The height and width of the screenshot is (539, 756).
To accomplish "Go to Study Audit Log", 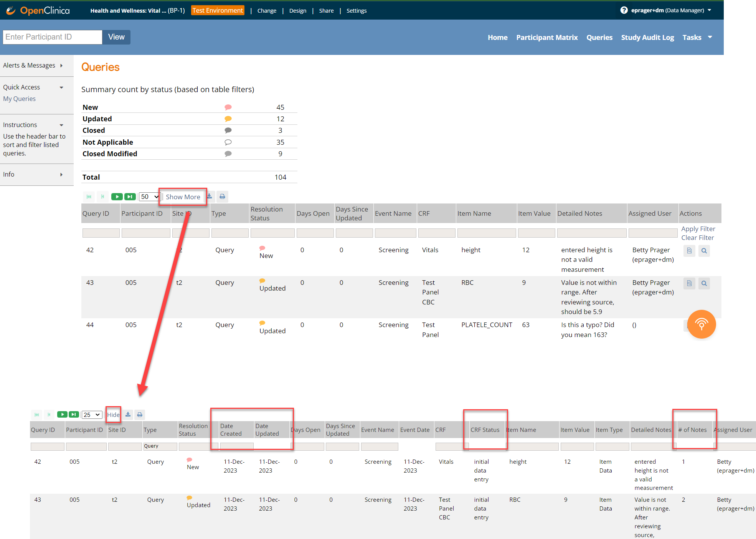I will [647, 37].
